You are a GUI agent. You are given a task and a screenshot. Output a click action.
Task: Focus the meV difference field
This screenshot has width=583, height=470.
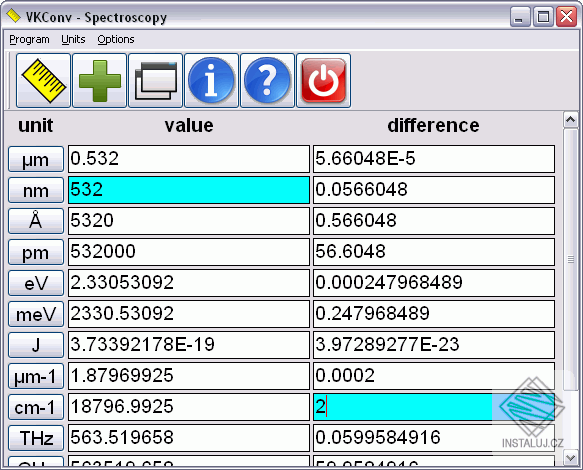pyautogui.click(x=434, y=314)
